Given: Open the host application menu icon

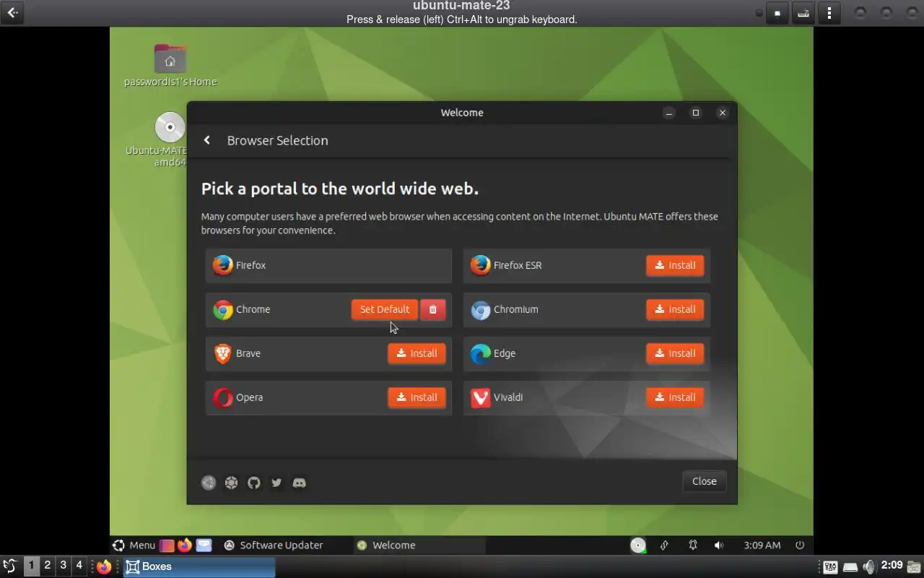Looking at the screenshot, I should [10, 566].
